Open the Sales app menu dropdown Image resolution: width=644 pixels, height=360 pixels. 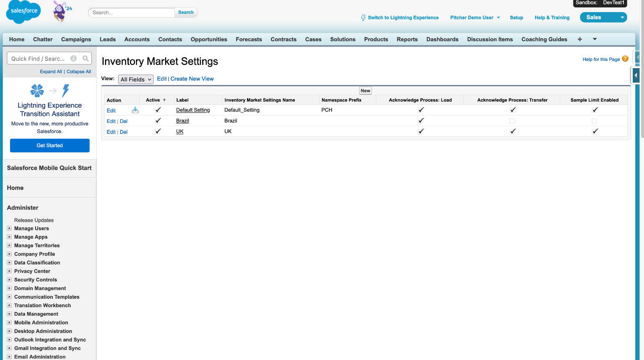tap(603, 17)
